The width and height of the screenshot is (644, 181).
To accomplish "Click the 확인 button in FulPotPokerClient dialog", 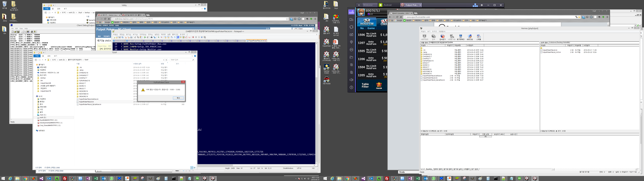I will [178, 98].
